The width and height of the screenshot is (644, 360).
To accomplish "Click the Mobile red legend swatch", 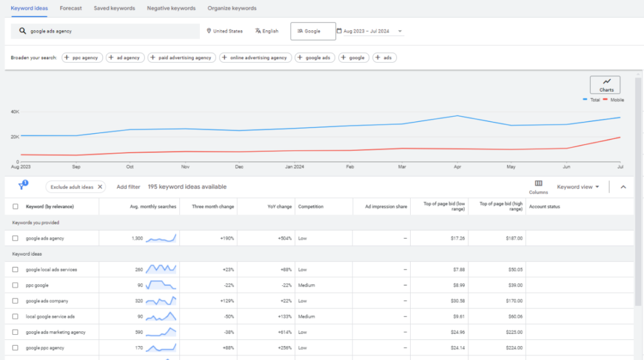I will 605,99.
